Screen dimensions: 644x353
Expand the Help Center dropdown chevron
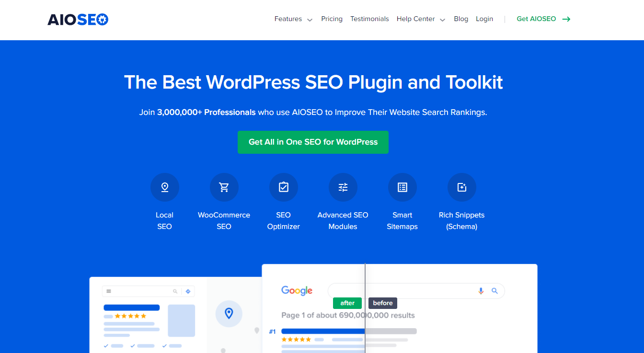click(x=443, y=20)
